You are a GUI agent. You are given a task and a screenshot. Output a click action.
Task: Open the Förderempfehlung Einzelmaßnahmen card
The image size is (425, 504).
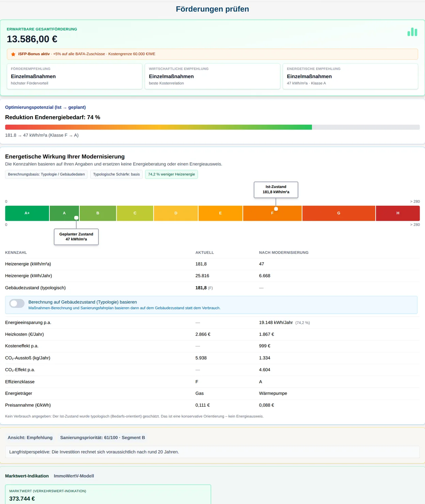pos(75,76)
